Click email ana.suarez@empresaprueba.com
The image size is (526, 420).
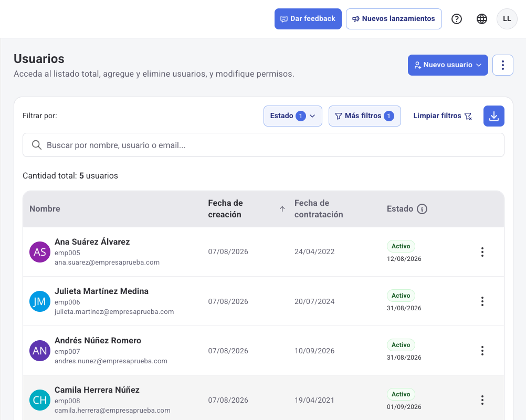coord(107,262)
